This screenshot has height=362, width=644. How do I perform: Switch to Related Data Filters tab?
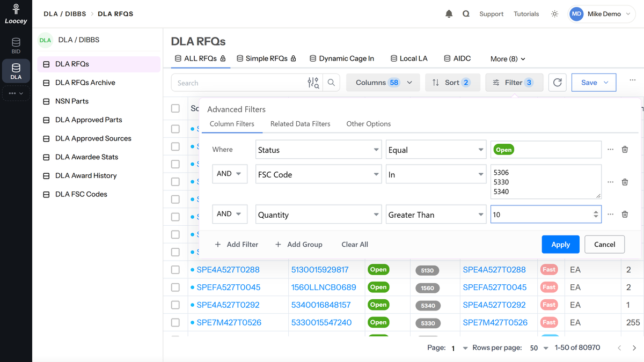301,124
